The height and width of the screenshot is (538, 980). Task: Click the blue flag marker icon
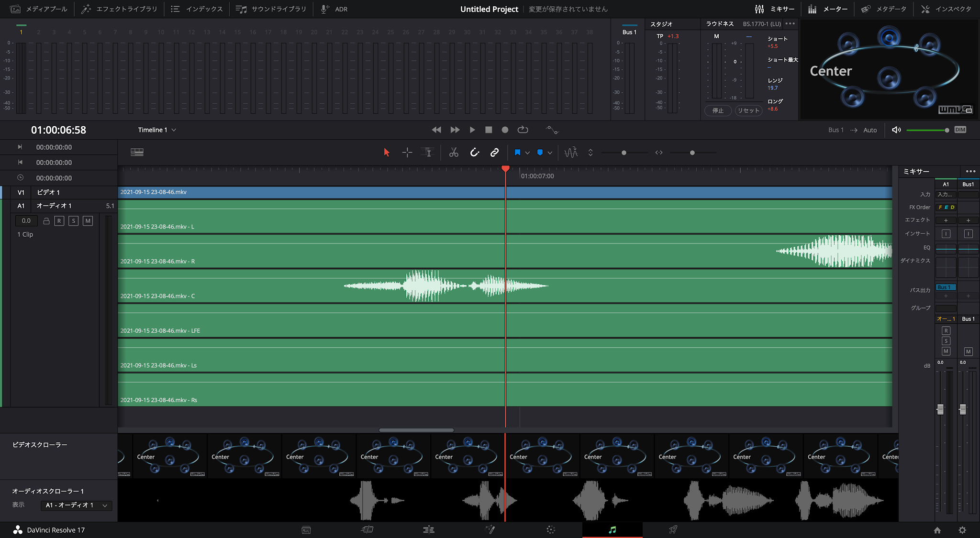(x=517, y=153)
